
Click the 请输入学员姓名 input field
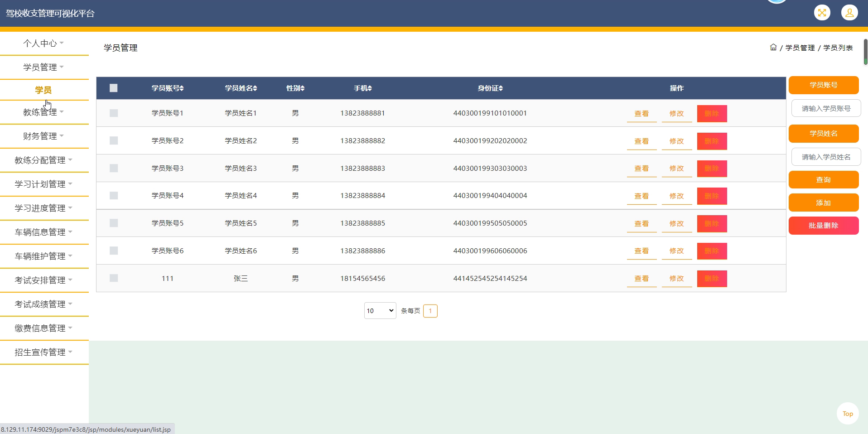point(826,157)
